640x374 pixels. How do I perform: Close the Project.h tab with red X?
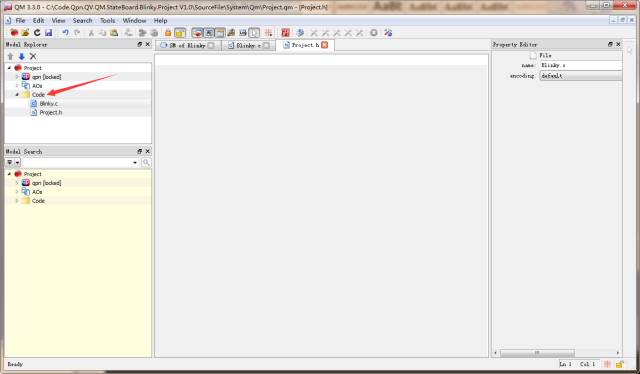click(x=324, y=45)
